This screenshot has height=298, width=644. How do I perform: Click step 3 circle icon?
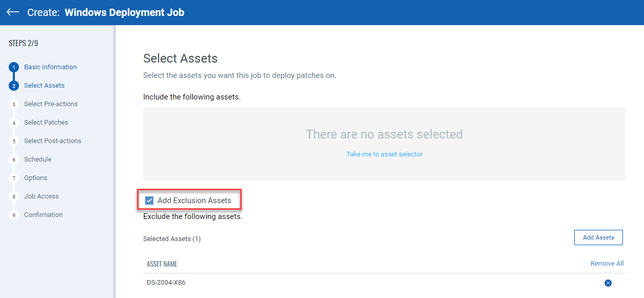coord(14,104)
